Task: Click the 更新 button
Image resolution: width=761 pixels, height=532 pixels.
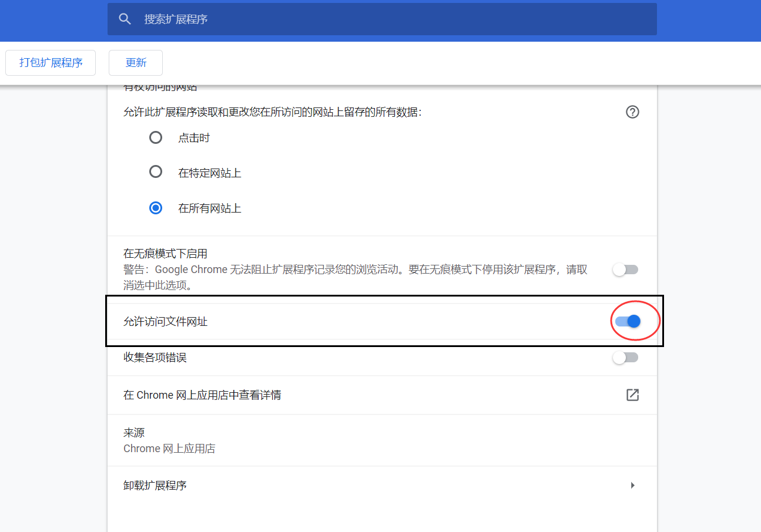Action: click(136, 62)
